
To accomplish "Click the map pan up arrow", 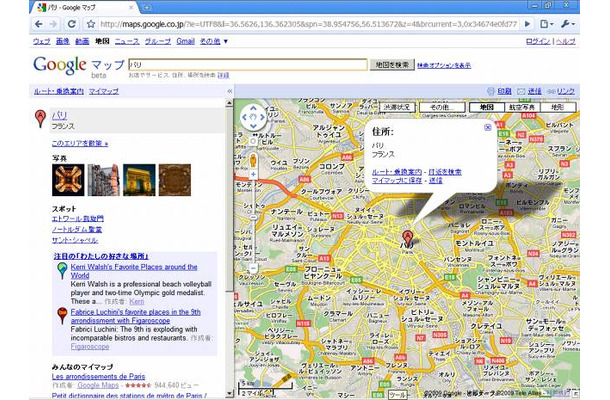I will [253, 108].
